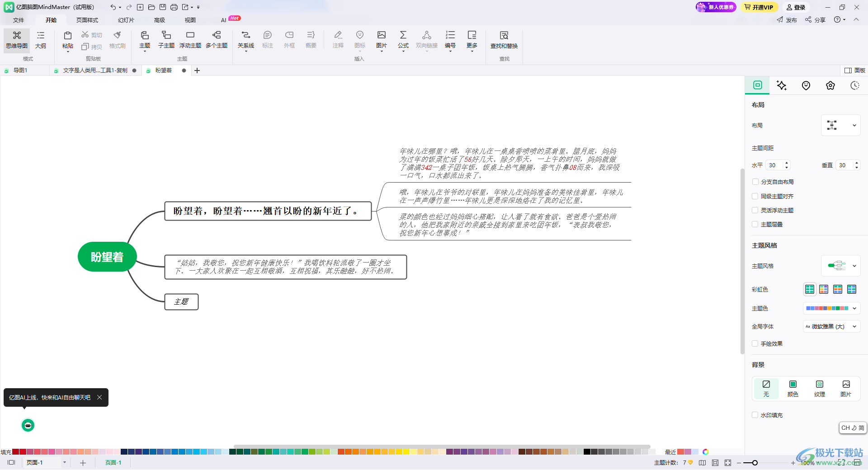Choose Picture (图片) background
868x470 pixels.
tap(846, 388)
